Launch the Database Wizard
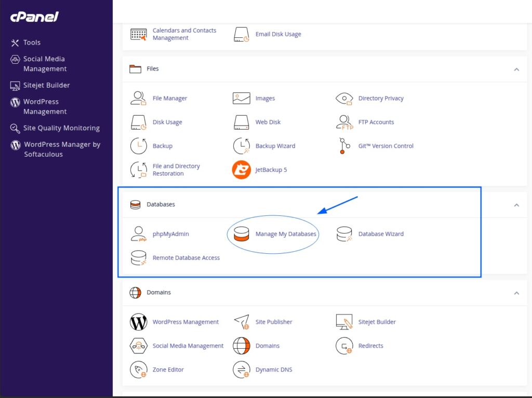 [381, 234]
